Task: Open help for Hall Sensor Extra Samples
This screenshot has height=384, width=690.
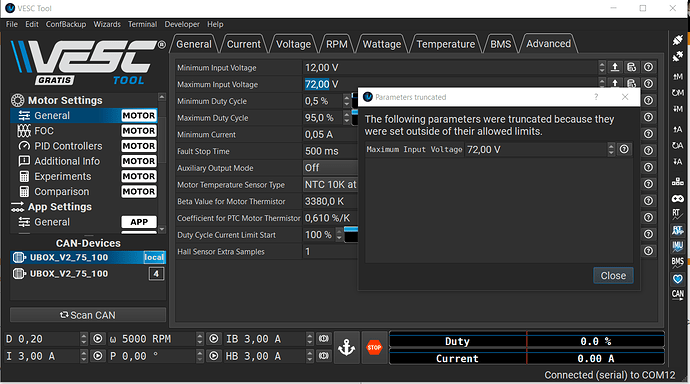Action: point(648,251)
